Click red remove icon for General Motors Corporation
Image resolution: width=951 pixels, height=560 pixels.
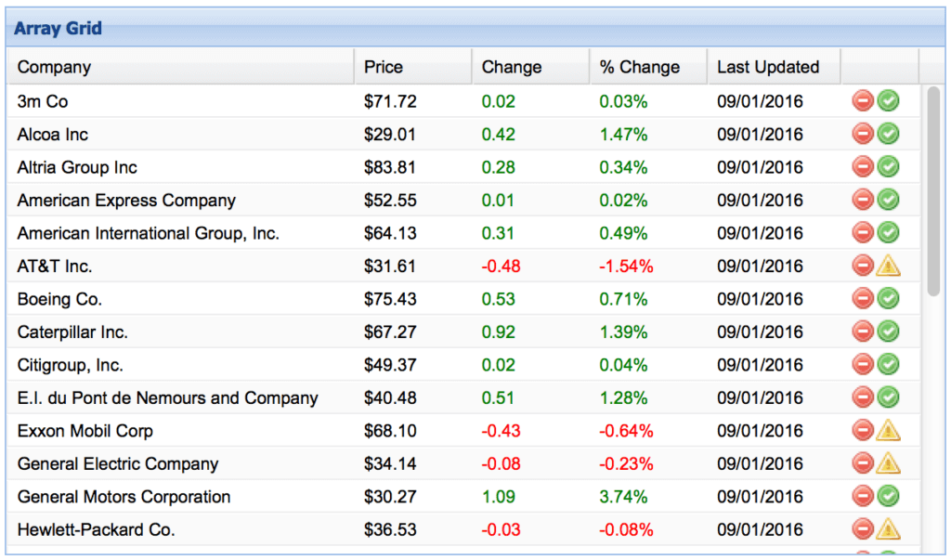pos(863,496)
